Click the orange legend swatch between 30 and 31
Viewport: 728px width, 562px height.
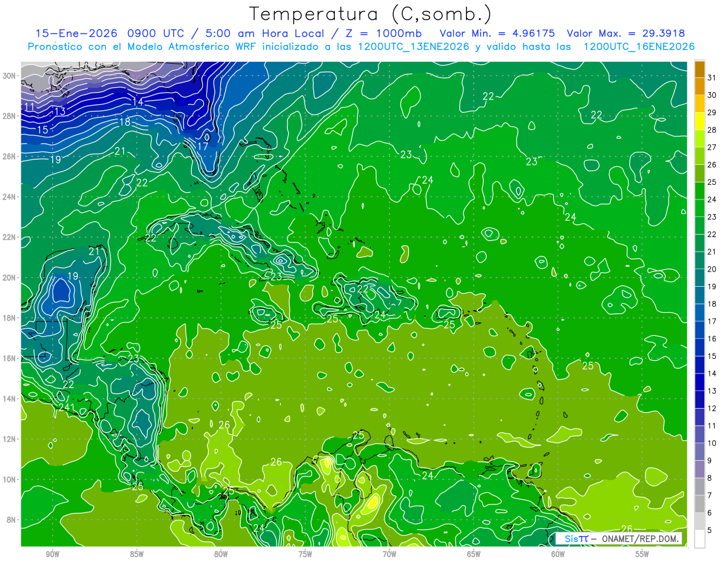pyautogui.click(x=699, y=86)
